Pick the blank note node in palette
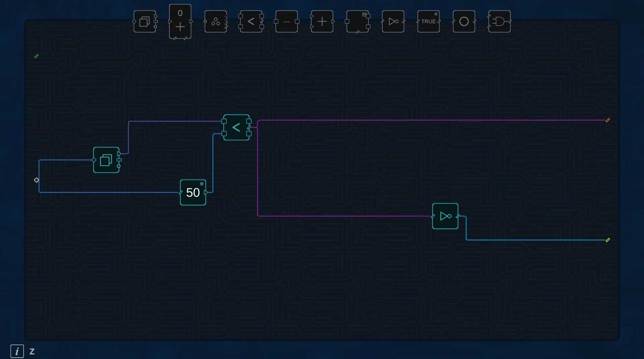 click(x=358, y=21)
